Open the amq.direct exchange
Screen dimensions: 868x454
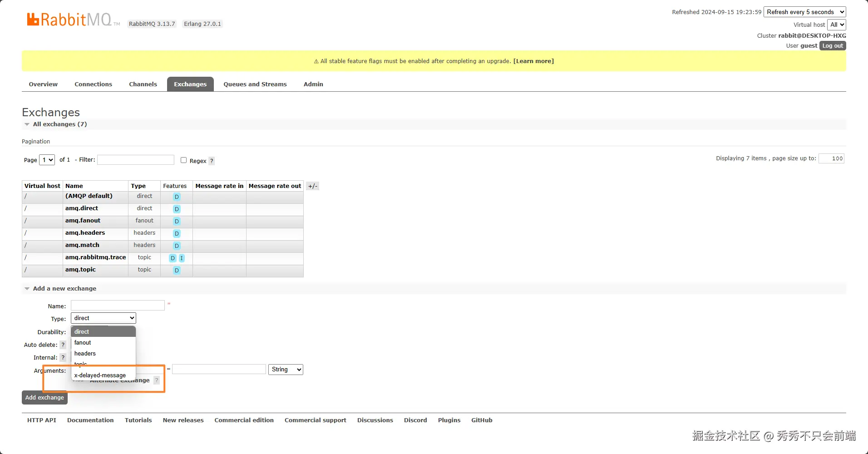[82, 208]
